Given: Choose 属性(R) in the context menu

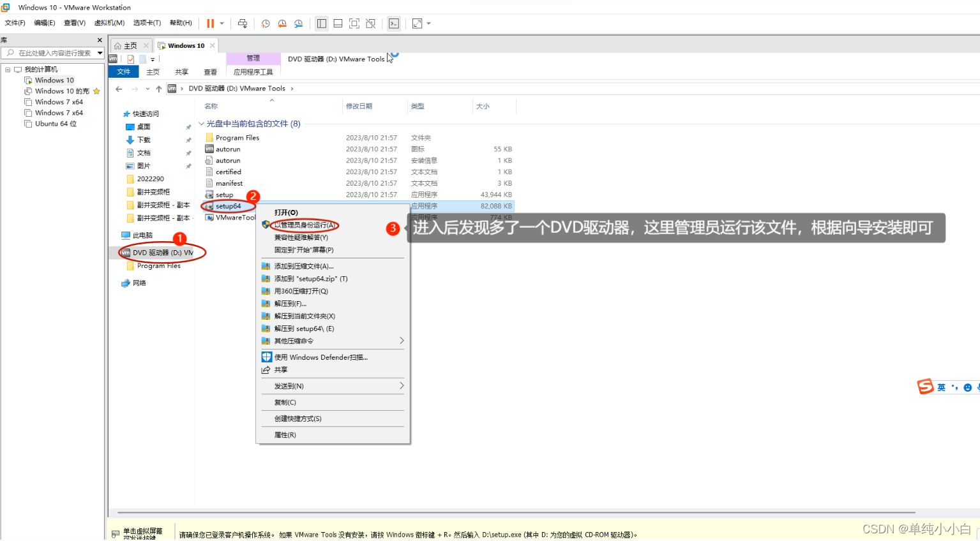Looking at the screenshot, I should pos(285,435).
